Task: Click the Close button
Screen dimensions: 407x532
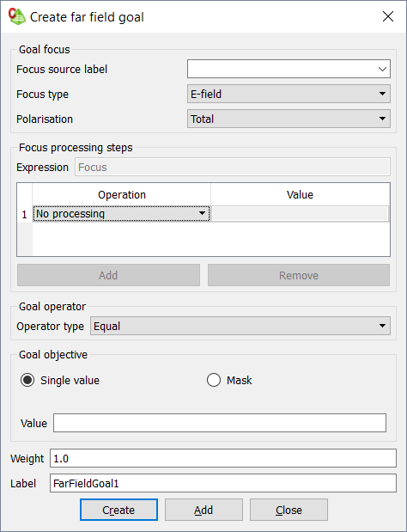Action: coord(289,510)
